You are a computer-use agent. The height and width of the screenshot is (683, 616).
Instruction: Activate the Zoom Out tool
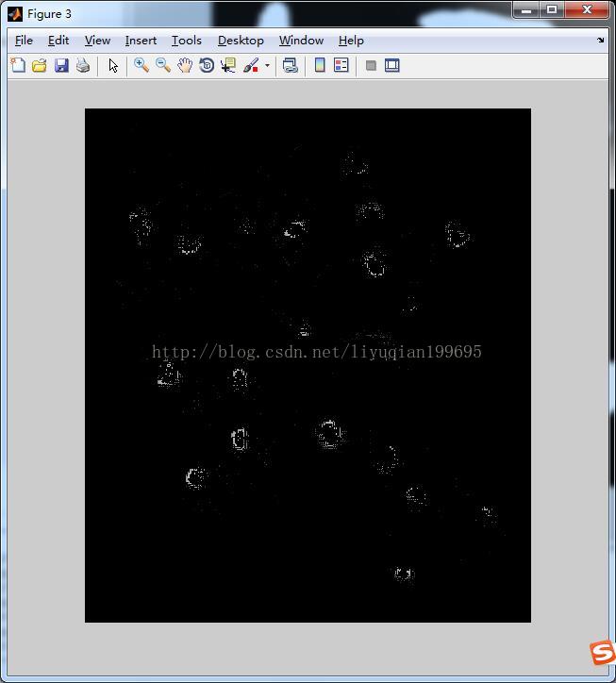click(163, 65)
